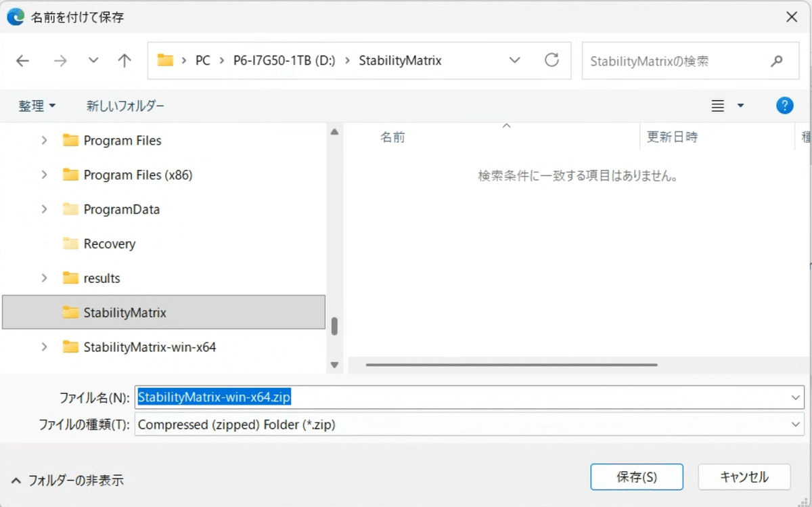Create a folder with 新しいフォルダー
The width and height of the screenshot is (812, 507).
[x=125, y=106]
